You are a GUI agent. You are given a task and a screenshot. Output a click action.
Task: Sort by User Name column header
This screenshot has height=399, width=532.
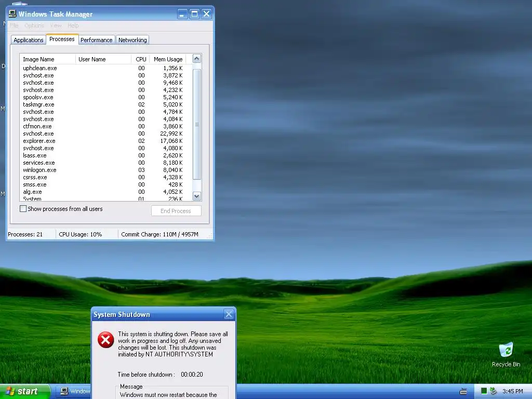(103, 59)
